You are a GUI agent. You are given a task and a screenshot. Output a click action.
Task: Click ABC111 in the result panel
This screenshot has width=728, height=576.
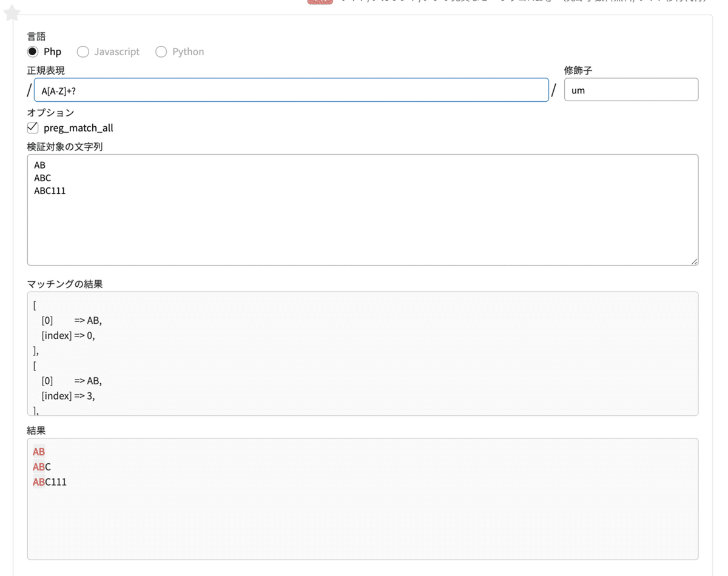pos(50,482)
